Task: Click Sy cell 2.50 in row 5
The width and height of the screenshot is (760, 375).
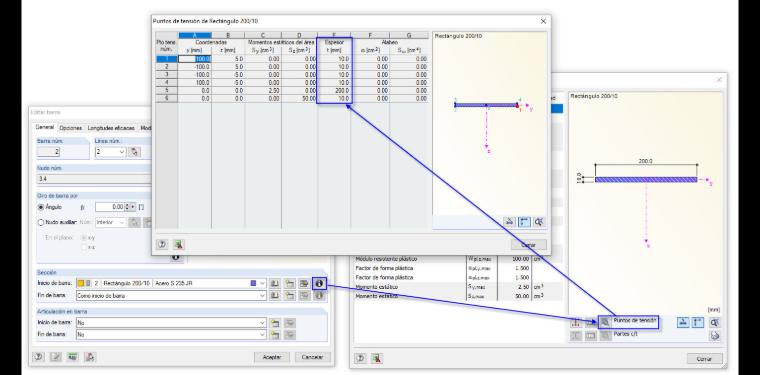Action: (x=263, y=91)
